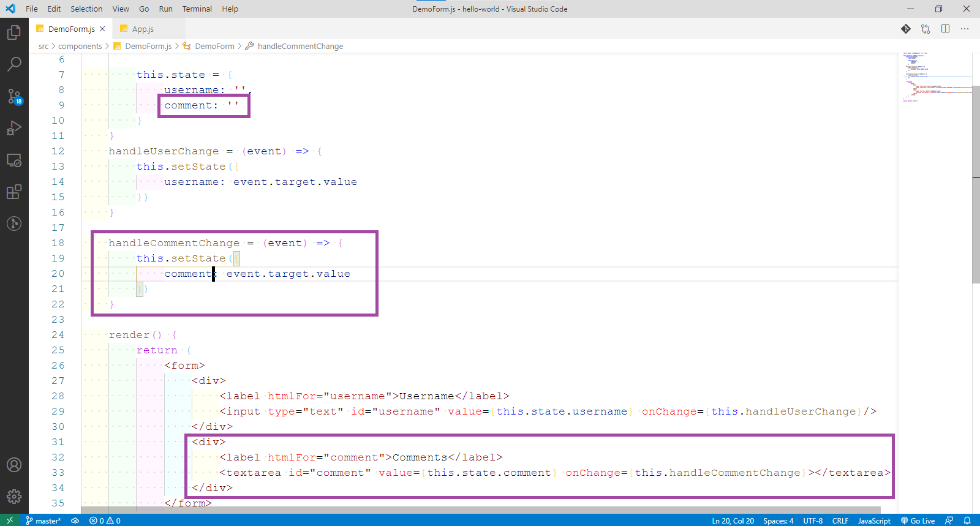
Task: Click the remote window indicator in status bar
Action: [10, 520]
